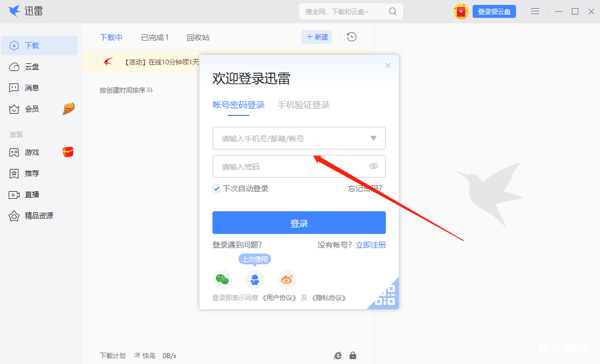Show the password with eye toggle

373,166
